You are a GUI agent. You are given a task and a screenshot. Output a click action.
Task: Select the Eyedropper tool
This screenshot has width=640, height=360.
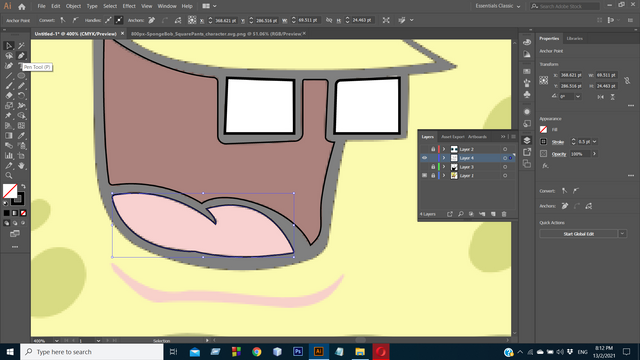(21, 136)
